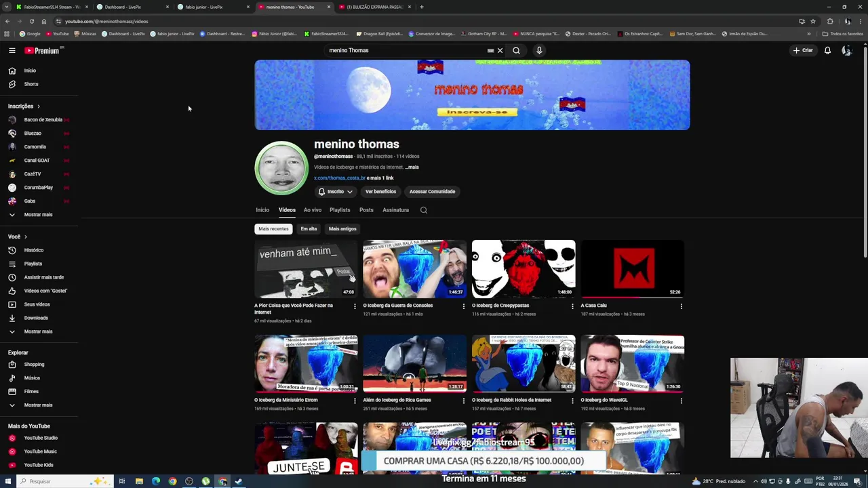Click the Ver benefícios button
The width and height of the screenshot is (868, 488).
(380, 192)
